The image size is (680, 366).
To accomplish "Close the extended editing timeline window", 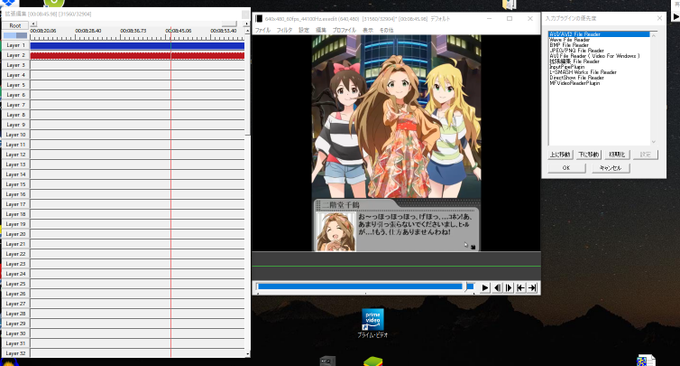I will pos(245,14).
